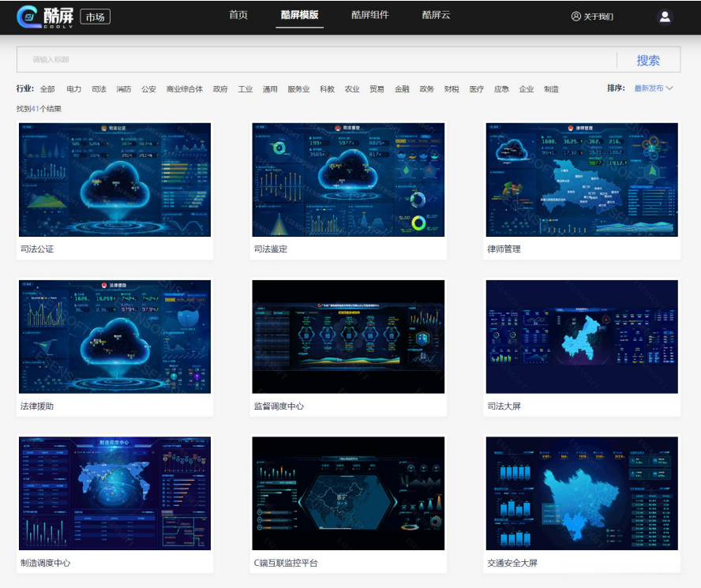The image size is (701, 588).
Task: Click the 司法公证 card title
Action: point(37,249)
